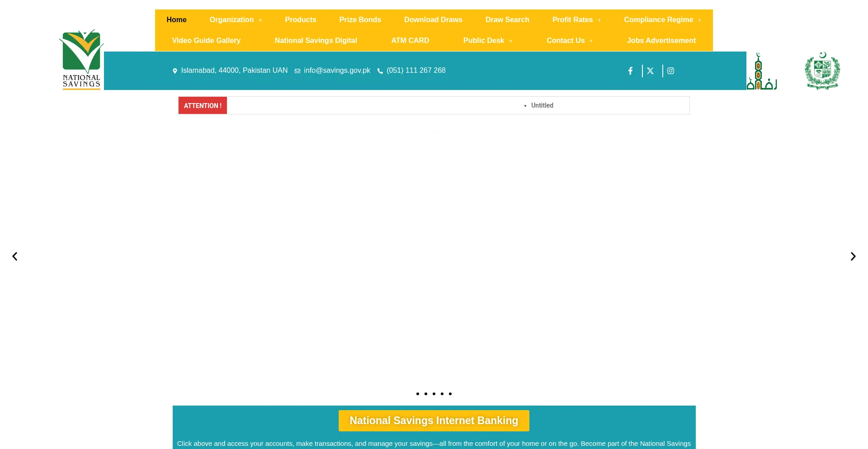Image resolution: width=868 pixels, height=449 pixels.
Task: Go to next slide with right arrow
Action: (x=853, y=256)
